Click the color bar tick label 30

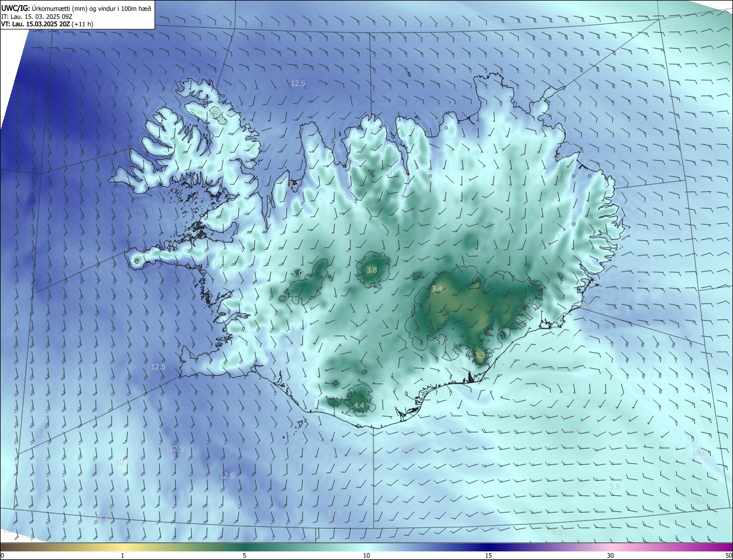[610, 555]
